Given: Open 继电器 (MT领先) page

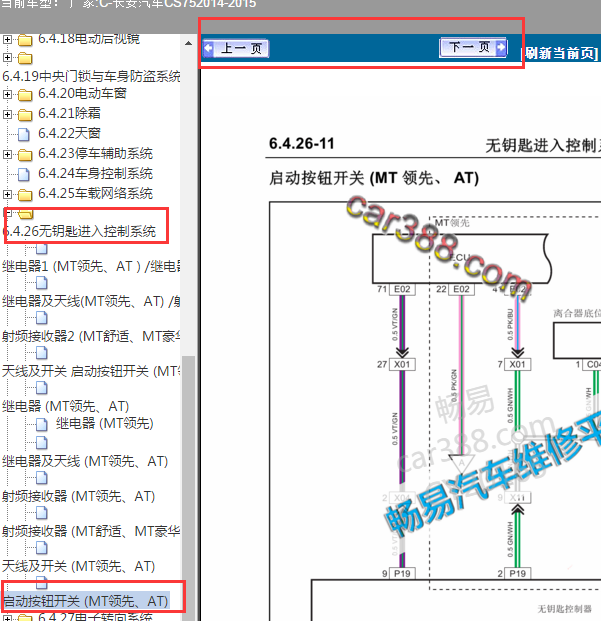Looking at the screenshot, I should point(105,423).
